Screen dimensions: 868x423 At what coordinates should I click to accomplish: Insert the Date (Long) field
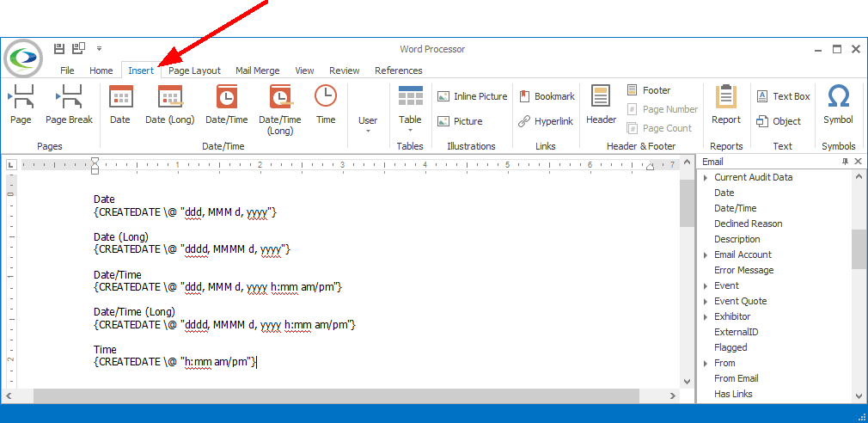click(x=170, y=104)
